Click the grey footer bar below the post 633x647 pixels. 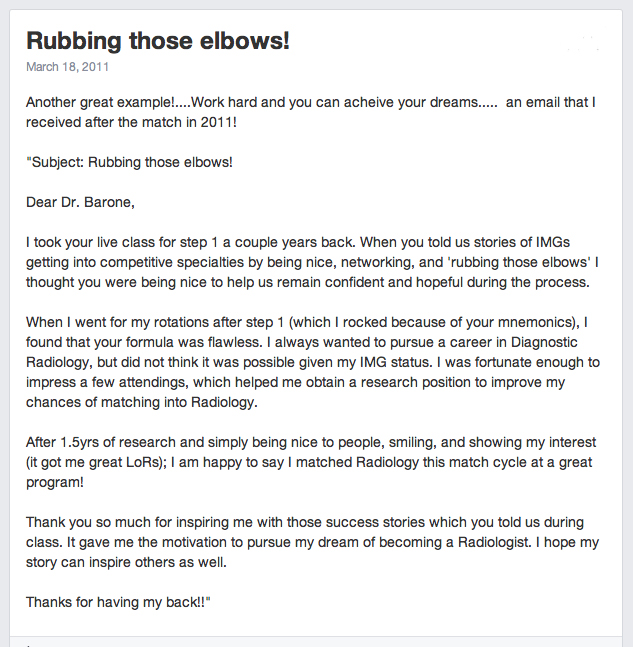click(316, 642)
